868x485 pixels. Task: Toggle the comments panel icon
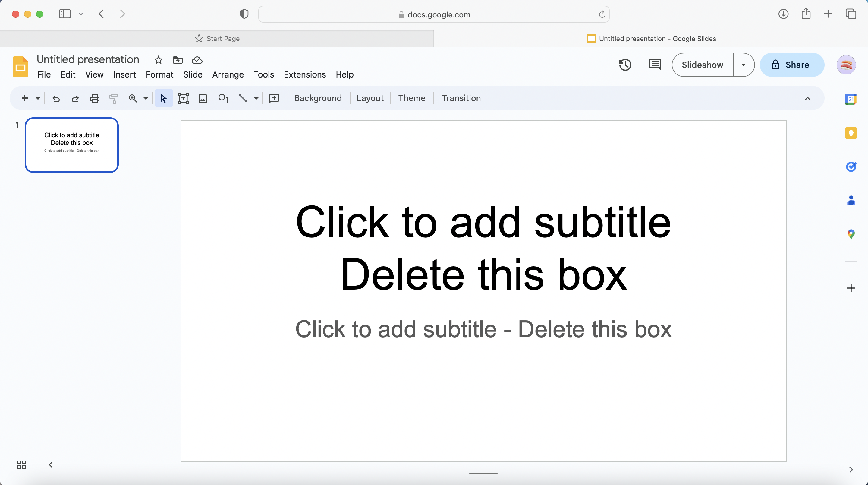655,65
